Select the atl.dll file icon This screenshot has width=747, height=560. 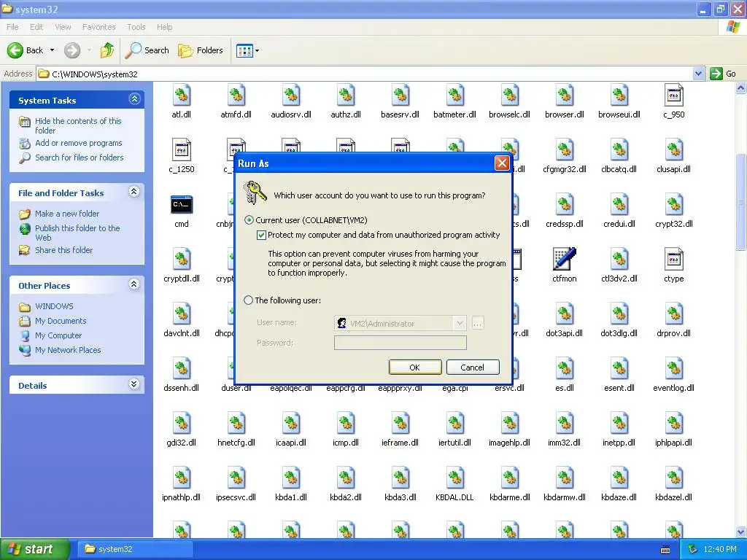point(182,96)
